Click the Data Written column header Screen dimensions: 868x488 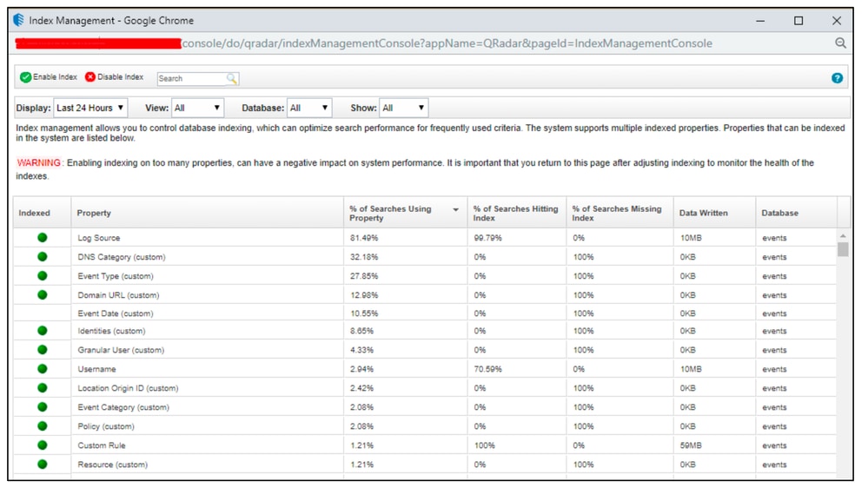[703, 214]
